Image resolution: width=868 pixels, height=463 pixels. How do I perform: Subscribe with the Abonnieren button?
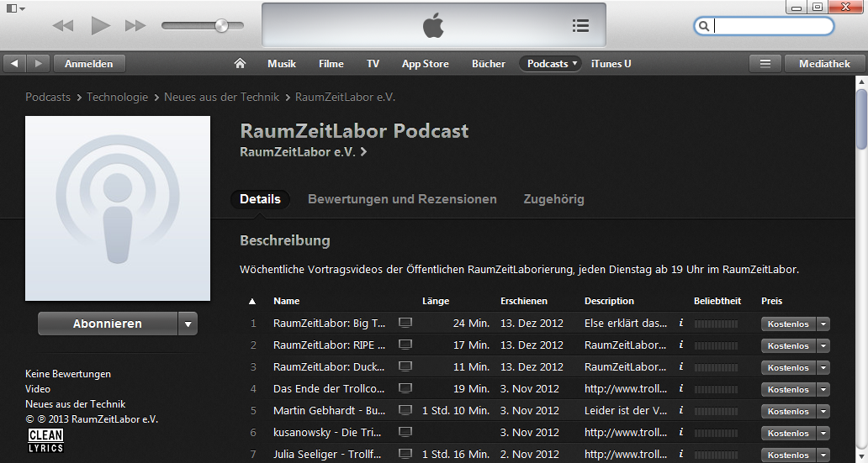(x=108, y=324)
